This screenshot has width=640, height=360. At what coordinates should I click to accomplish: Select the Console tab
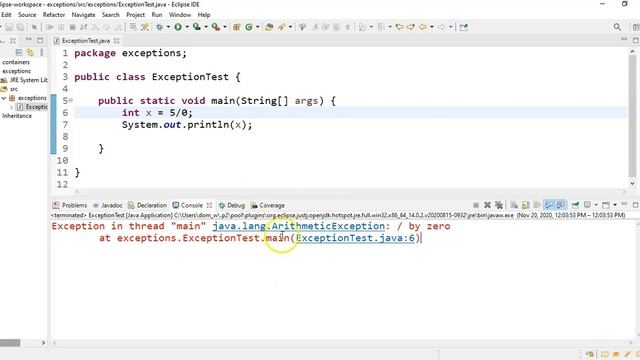[188, 205]
